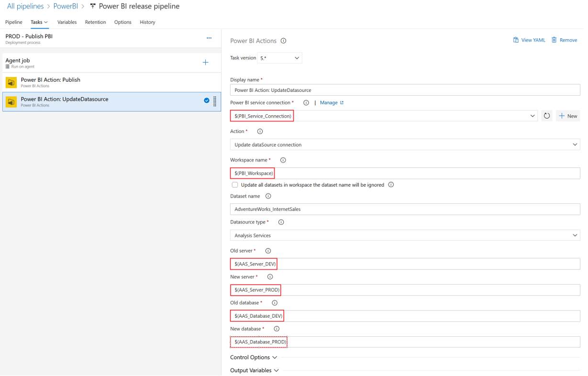Click the Power BI release pipeline title
This screenshot has height=376, width=588.
pyautogui.click(x=139, y=7)
